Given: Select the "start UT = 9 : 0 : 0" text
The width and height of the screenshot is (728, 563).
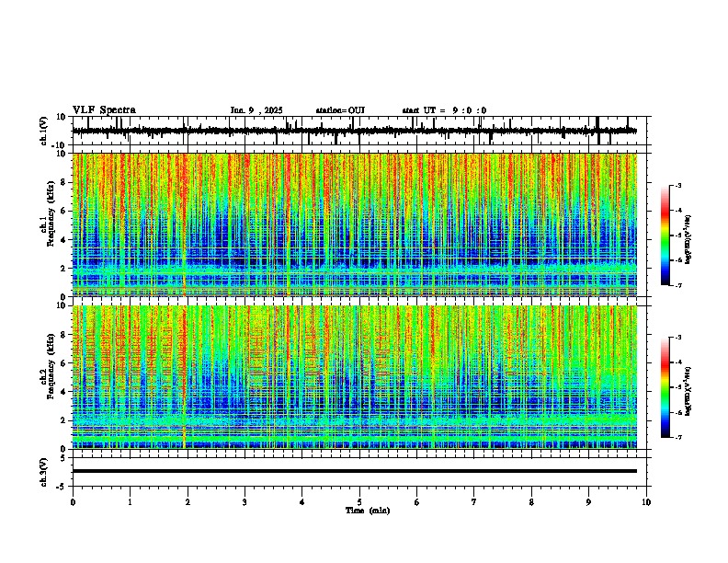Looking at the screenshot, I should [x=444, y=110].
